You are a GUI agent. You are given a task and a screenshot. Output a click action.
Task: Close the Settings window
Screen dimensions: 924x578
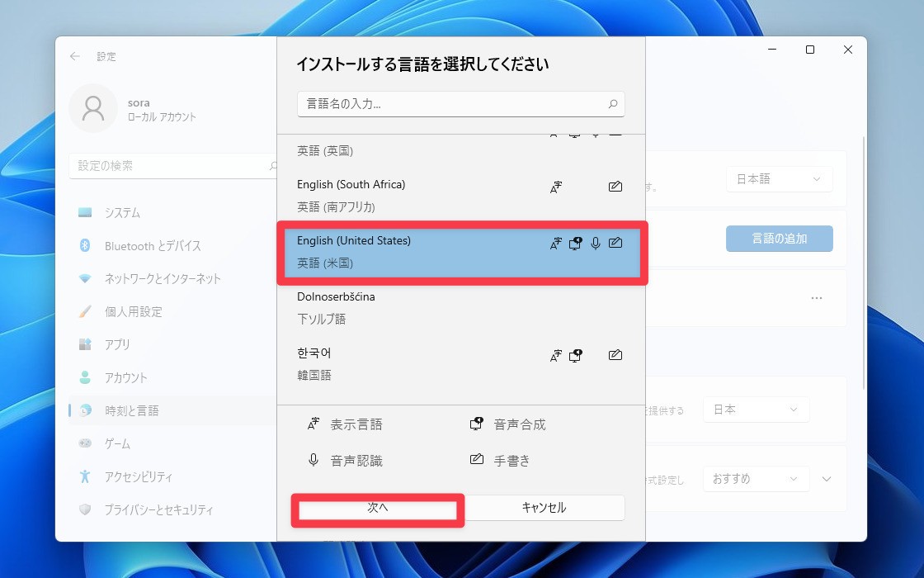pyautogui.click(x=848, y=50)
